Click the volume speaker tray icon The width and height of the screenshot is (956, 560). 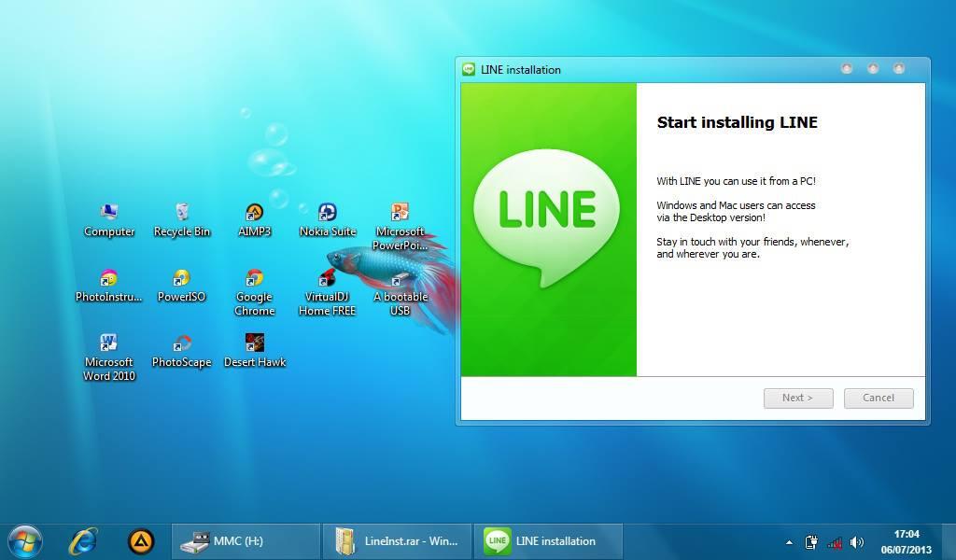point(857,542)
